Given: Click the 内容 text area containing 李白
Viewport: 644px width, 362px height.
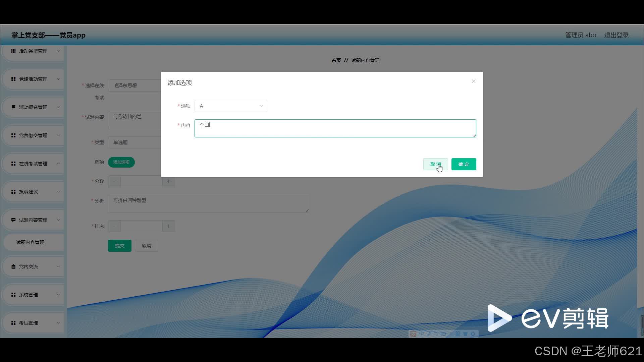Looking at the screenshot, I should 335,128.
